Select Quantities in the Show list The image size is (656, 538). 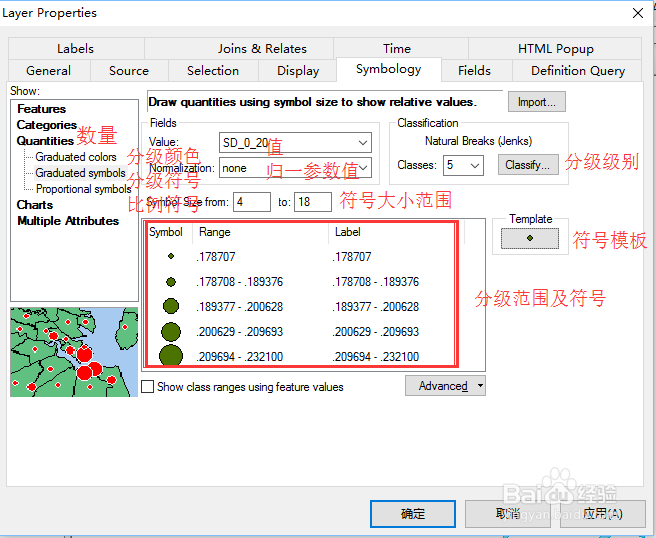pos(45,141)
